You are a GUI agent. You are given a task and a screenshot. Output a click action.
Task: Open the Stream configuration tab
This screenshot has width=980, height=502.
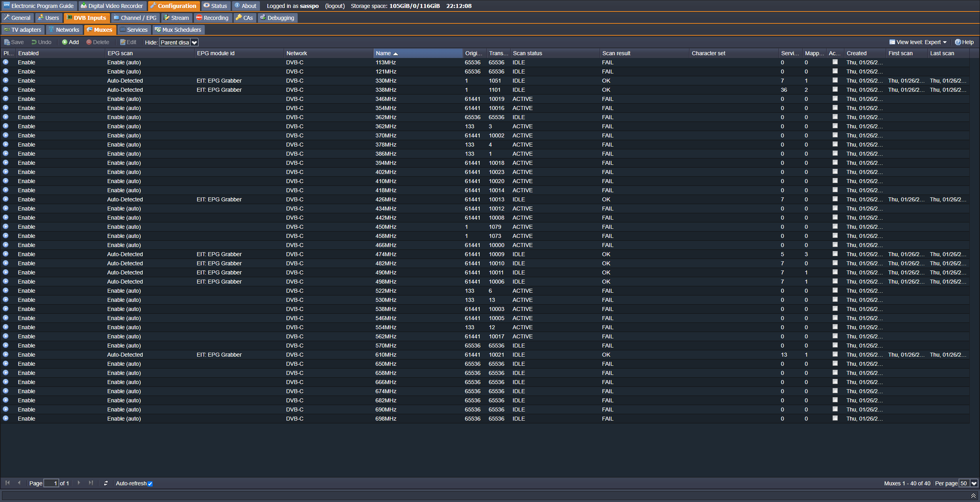click(176, 18)
